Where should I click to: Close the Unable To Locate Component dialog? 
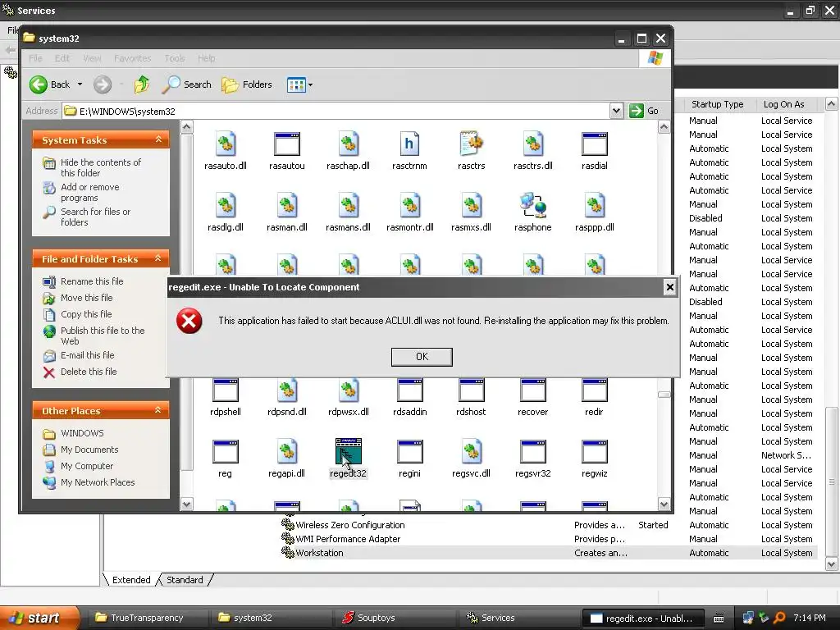coord(669,287)
